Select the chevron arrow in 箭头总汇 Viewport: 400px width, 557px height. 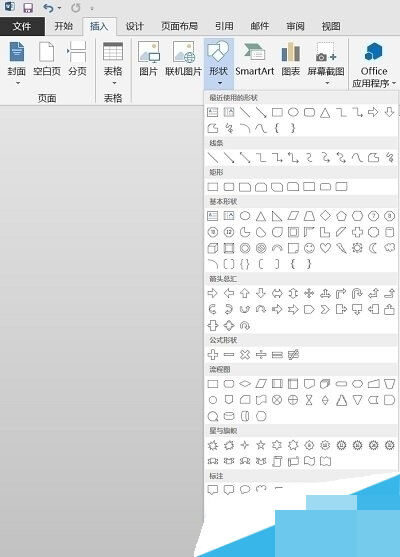325,310
